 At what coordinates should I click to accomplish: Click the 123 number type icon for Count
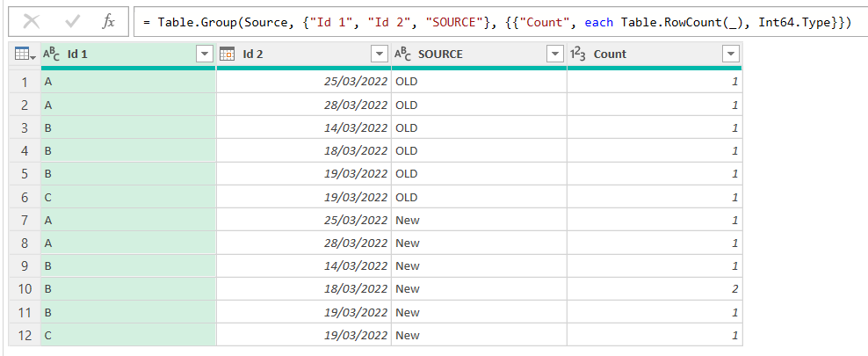[579, 54]
